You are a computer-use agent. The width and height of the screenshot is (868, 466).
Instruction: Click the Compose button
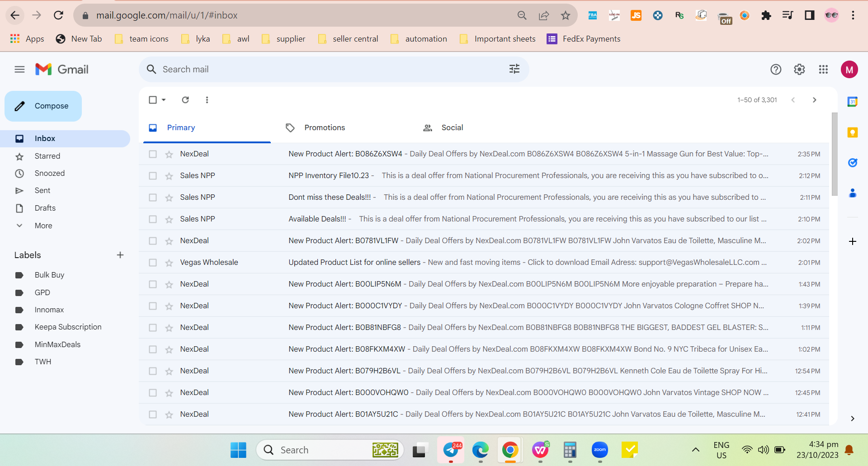tap(43, 106)
